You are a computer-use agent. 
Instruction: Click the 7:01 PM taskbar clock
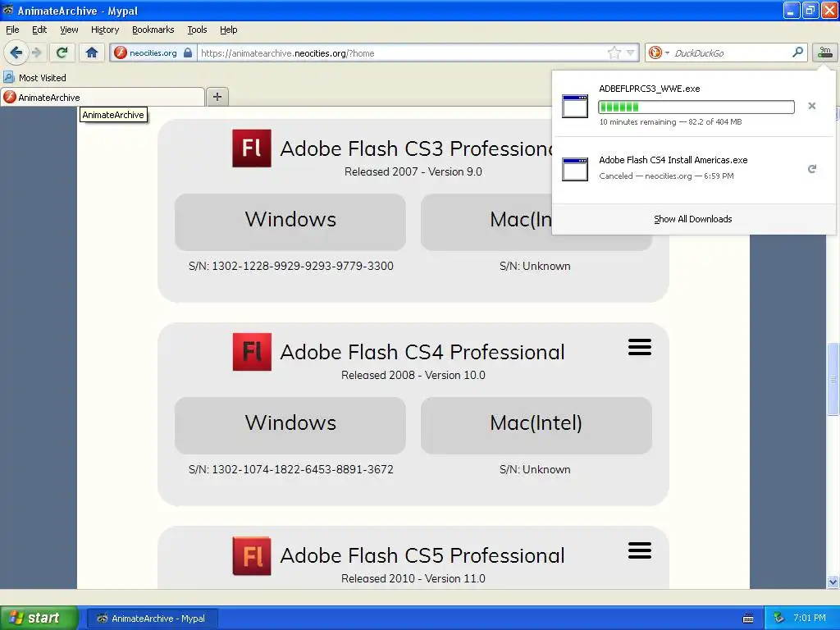810,618
